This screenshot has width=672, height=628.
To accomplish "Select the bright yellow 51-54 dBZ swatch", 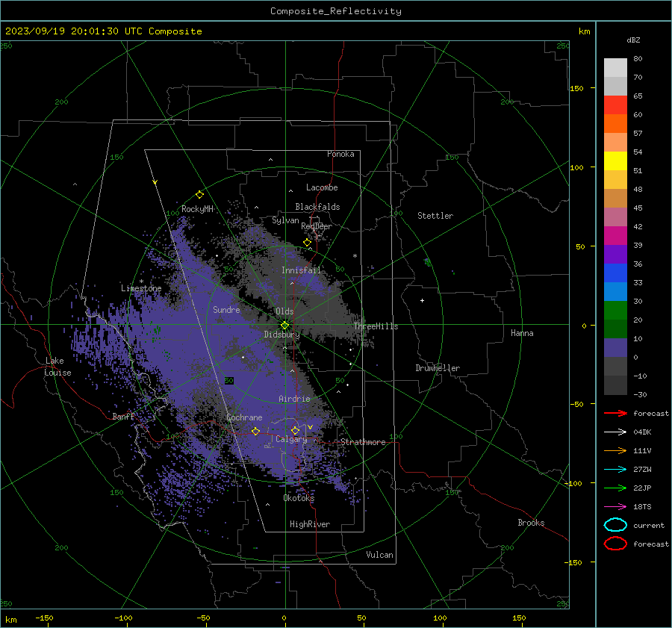I will pyautogui.click(x=615, y=161).
